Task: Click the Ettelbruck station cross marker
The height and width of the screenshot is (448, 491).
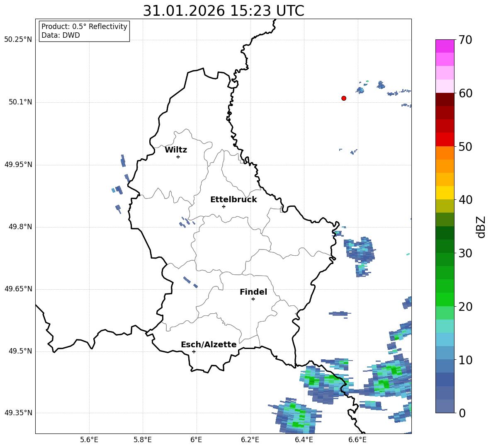Action: click(x=224, y=206)
